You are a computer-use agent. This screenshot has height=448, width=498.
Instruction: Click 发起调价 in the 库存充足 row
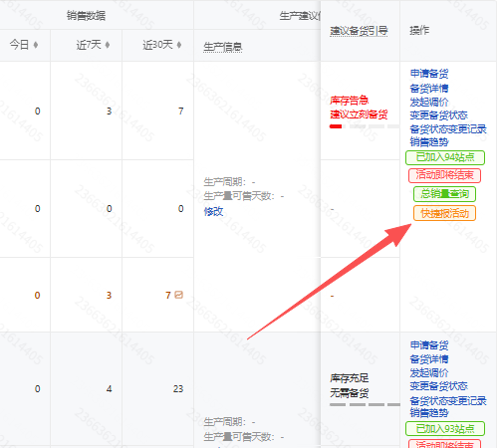[429, 372]
